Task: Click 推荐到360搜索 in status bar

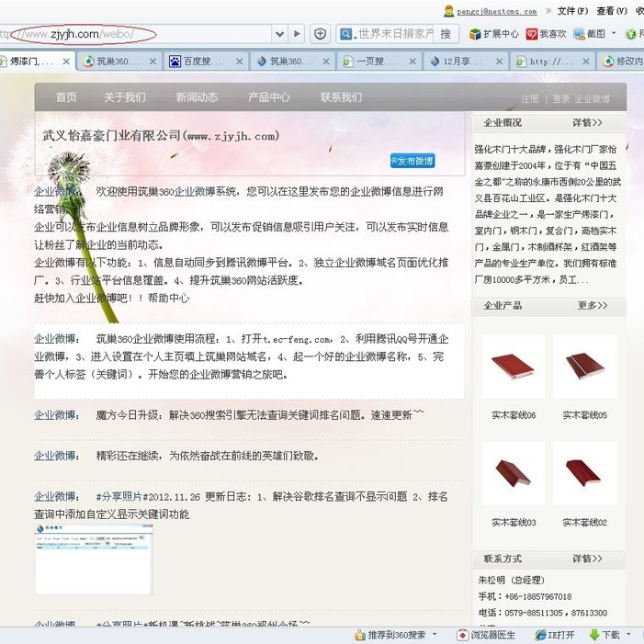Action: click(x=390, y=635)
